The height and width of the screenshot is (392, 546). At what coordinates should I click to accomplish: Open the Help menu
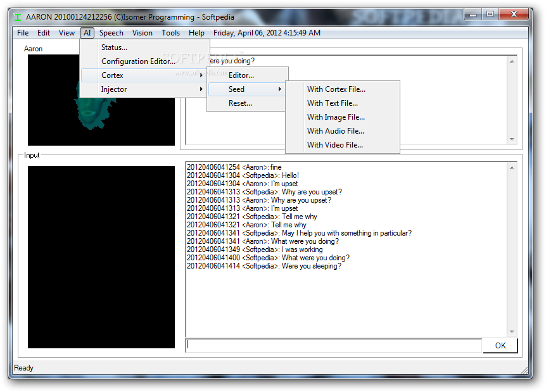point(196,33)
